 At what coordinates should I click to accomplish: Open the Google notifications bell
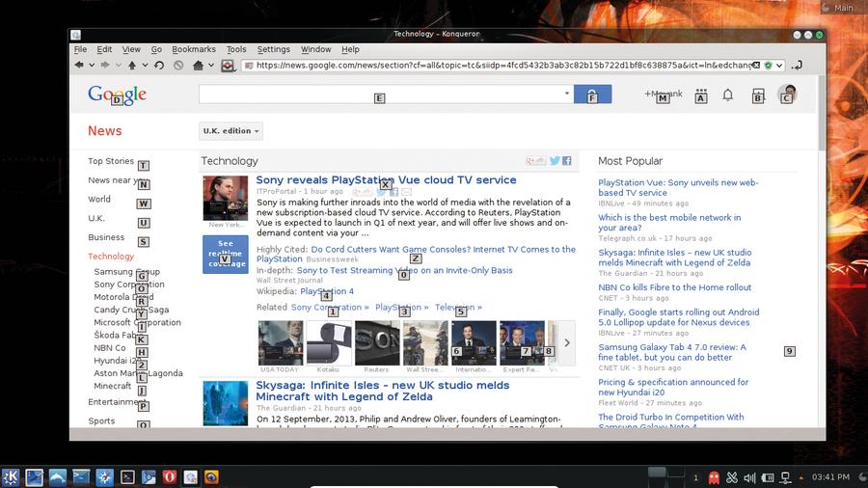[727, 95]
